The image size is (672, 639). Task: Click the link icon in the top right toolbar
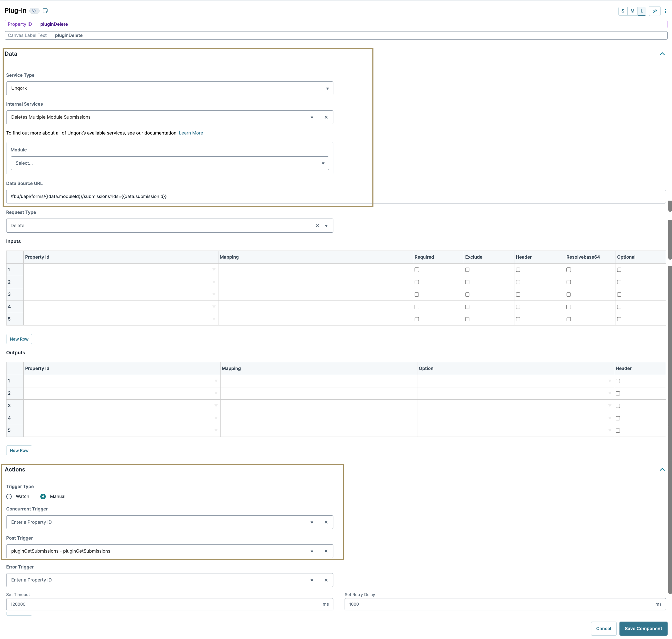pos(655,11)
